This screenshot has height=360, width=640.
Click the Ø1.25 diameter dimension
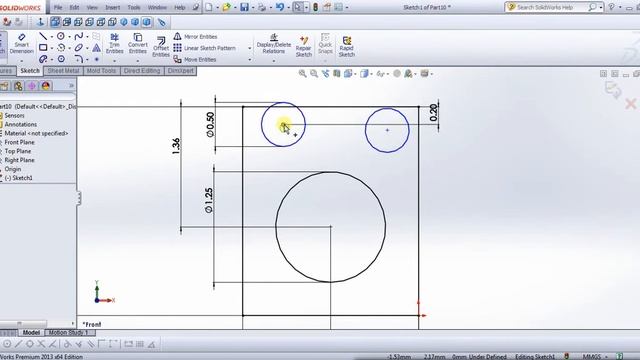(209, 200)
